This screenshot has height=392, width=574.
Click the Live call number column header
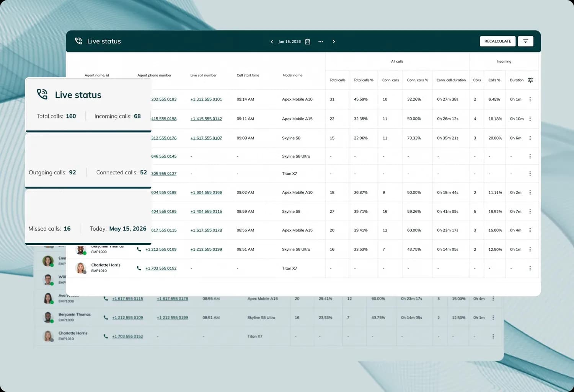tap(204, 75)
